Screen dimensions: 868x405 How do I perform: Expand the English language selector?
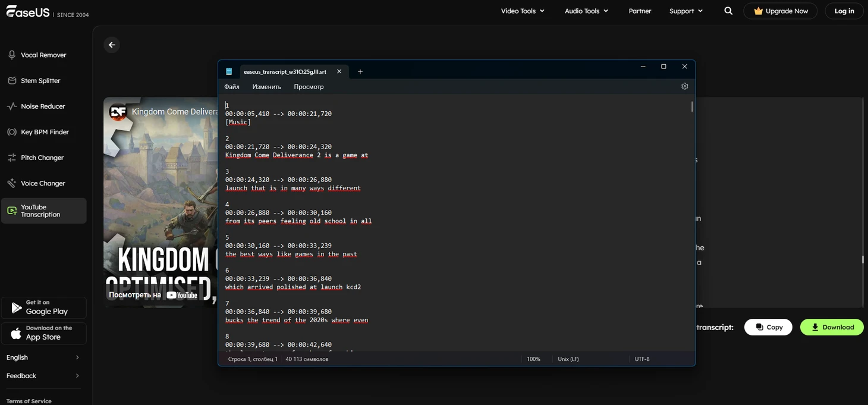point(43,357)
